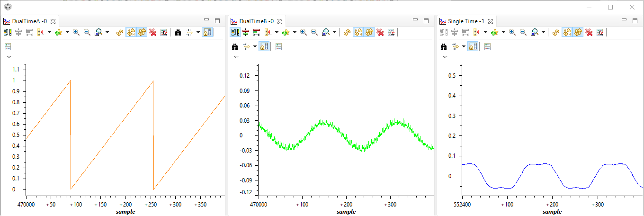This screenshot has height=216, width=644.
Task: Open the zoom reset dropdown arrow in DualTimeB
Action: (x=334, y=32)
